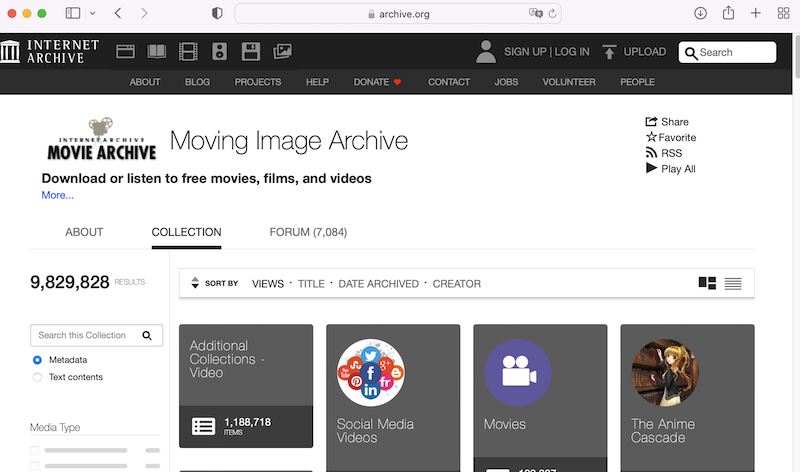Switch to tile view icon

pos(707,283)
